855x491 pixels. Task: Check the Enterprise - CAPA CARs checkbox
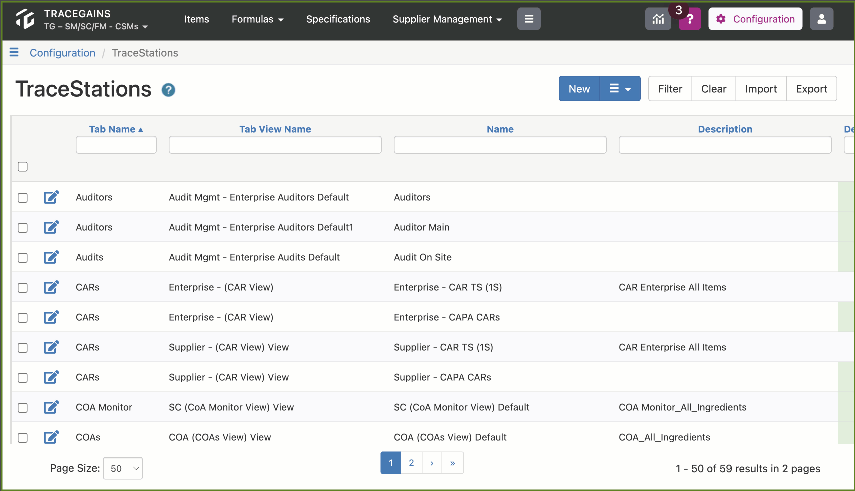coord(23,318)
